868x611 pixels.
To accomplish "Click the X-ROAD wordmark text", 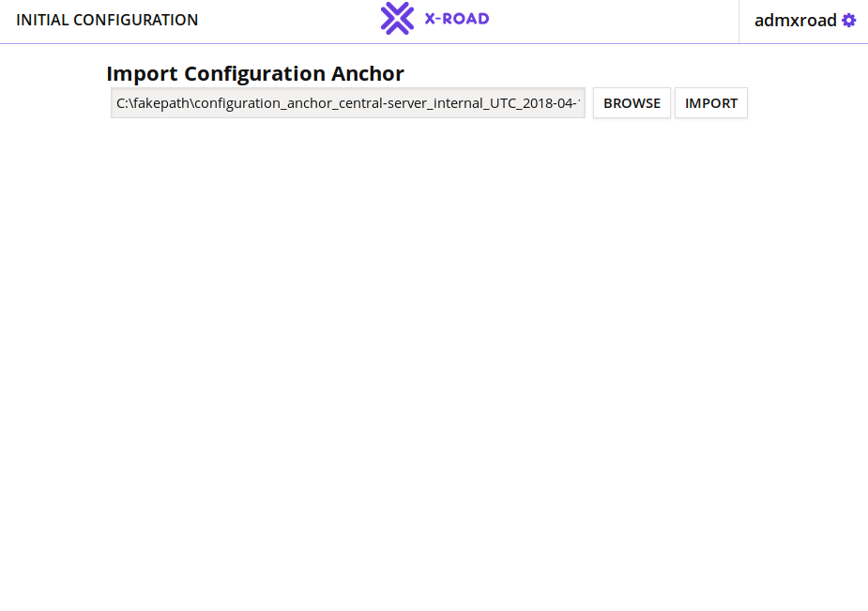I will pyautogui.click(x=456, y=19).
